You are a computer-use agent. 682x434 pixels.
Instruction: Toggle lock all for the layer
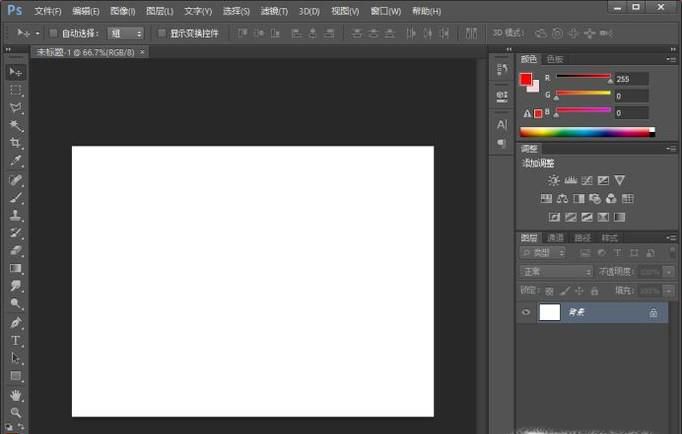tap(595, 291)
